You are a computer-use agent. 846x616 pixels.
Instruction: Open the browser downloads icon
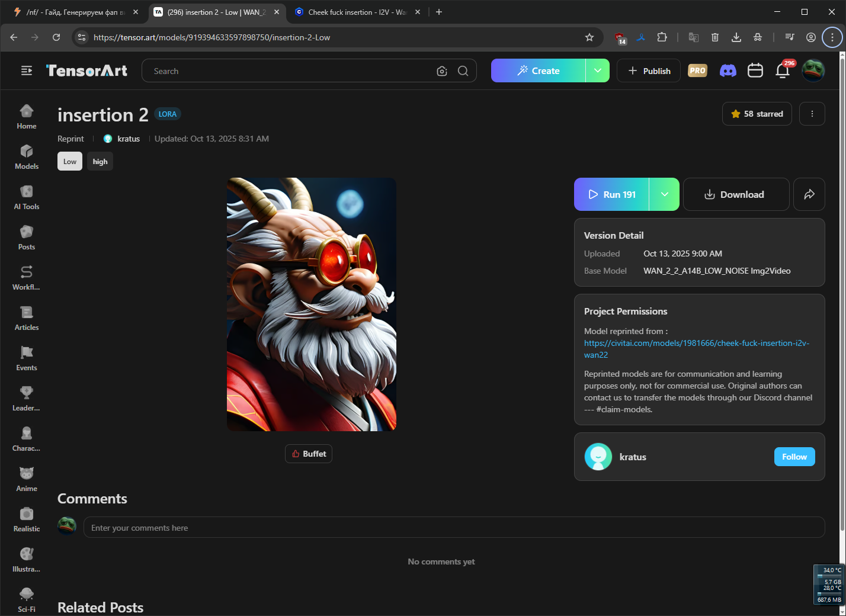coord(736,37)
